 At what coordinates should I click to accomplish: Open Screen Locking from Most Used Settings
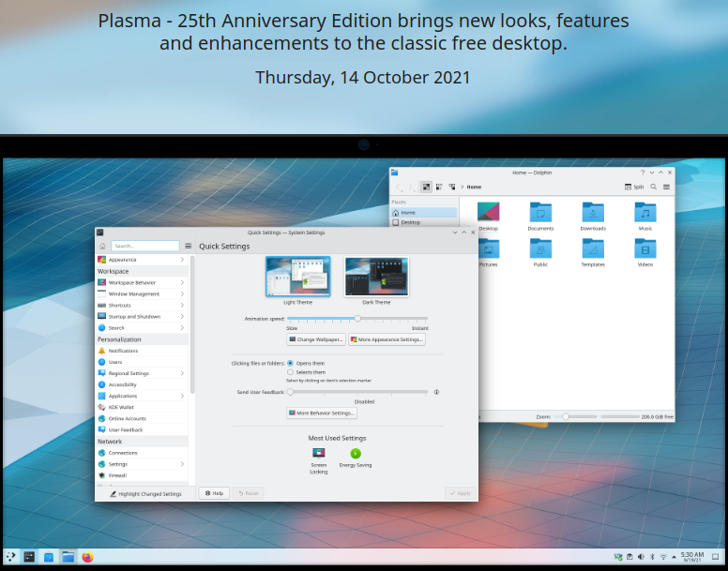pos(319,460)
